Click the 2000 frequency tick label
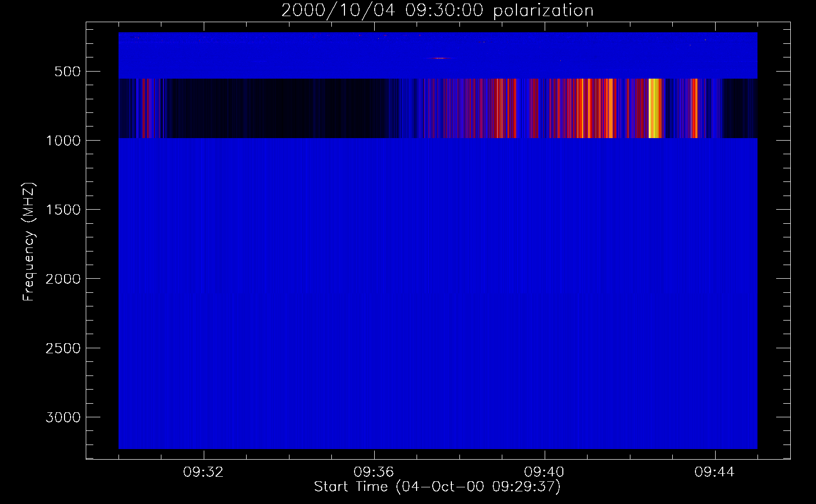Viewport: 816px width, 504px height. point(63,279)
